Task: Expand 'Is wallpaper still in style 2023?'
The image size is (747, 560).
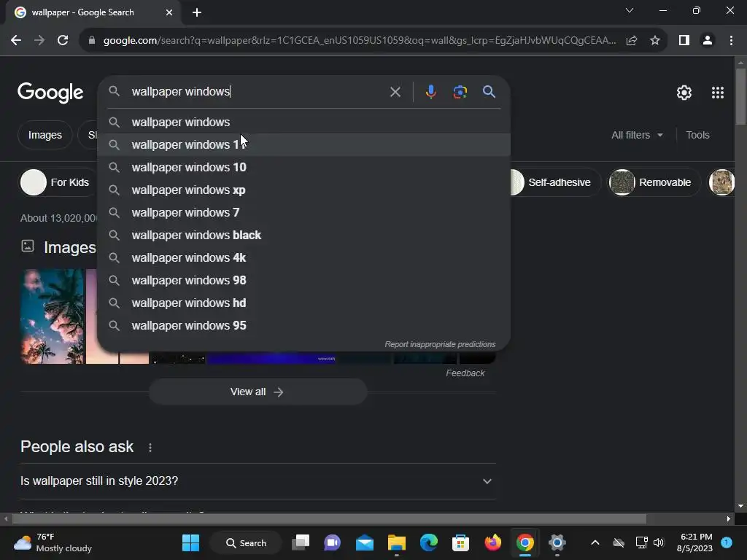Action: pyautogui.click(x=258, y=481)
